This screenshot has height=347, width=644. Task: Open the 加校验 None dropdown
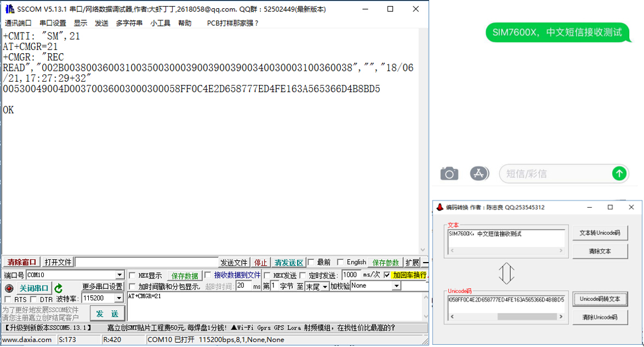[396, 286]
